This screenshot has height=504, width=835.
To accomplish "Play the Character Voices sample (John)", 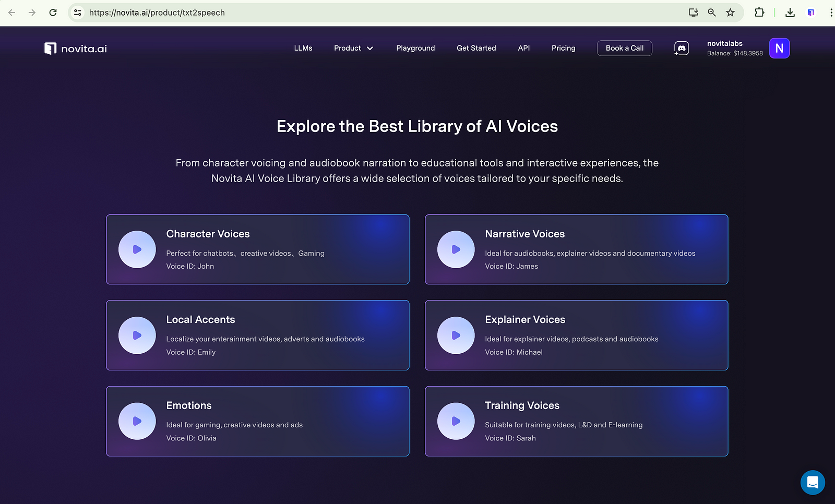I will pyautogui.click(x=137, y=249).
